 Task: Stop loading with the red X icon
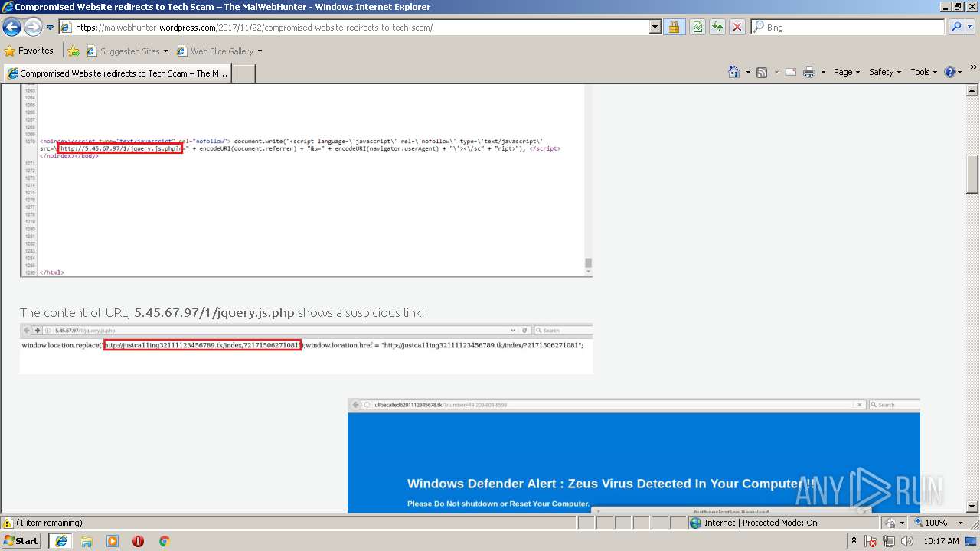pyautogui.click(x=737, y=28)
